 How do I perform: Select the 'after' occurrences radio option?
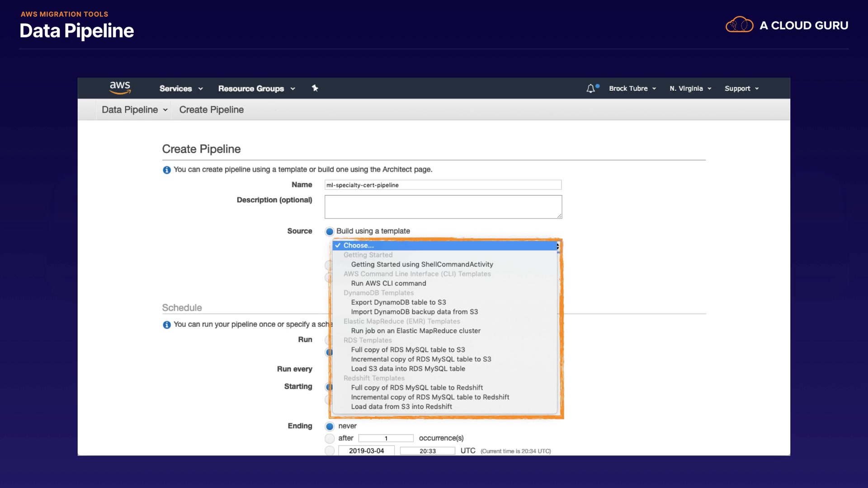(330, 438)
